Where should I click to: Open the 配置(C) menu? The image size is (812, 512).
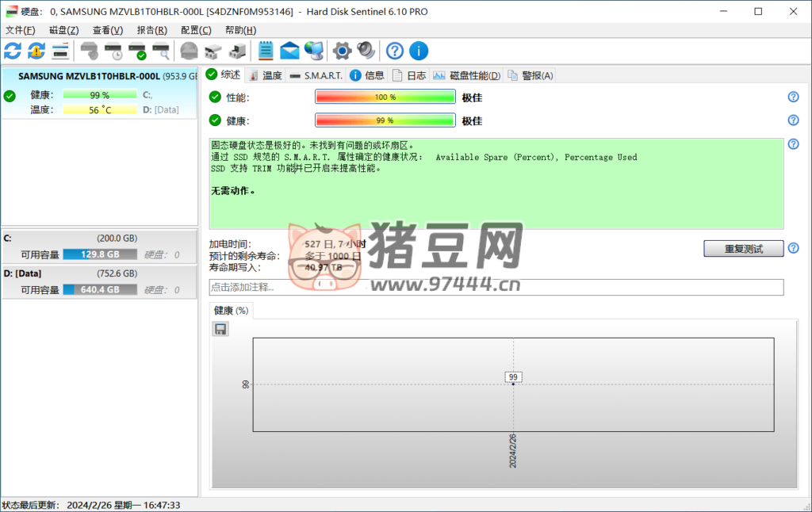(x=196, y=30)
